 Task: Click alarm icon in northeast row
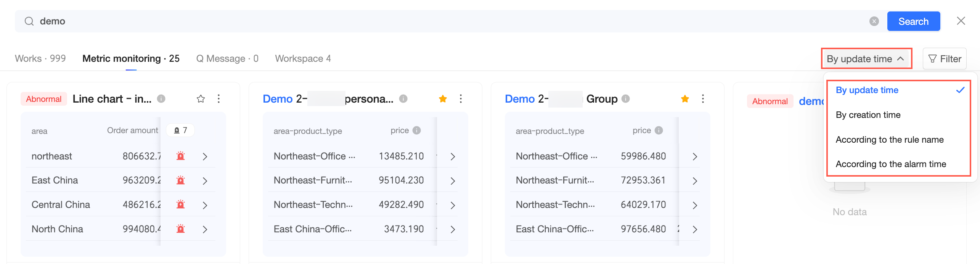[x=181, y=156]
